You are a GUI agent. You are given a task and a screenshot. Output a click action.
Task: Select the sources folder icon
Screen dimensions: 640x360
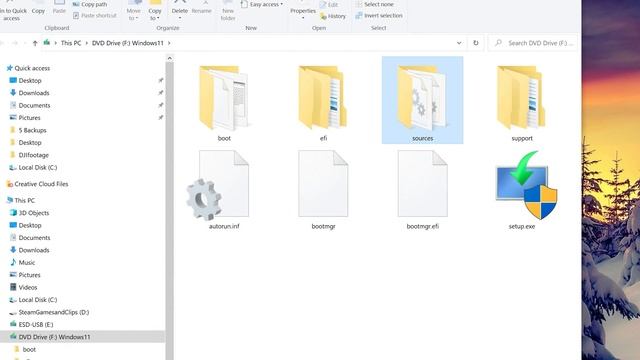[x=422, y=97]
